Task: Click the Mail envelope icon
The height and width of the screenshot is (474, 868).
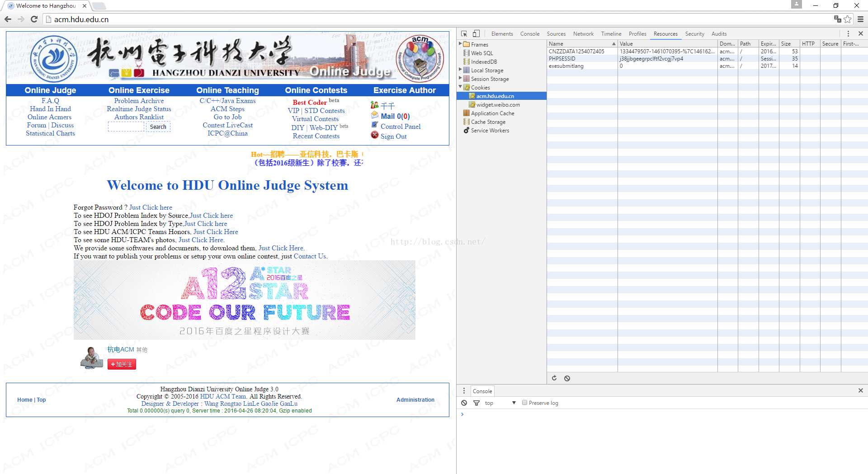Action: 375,115
